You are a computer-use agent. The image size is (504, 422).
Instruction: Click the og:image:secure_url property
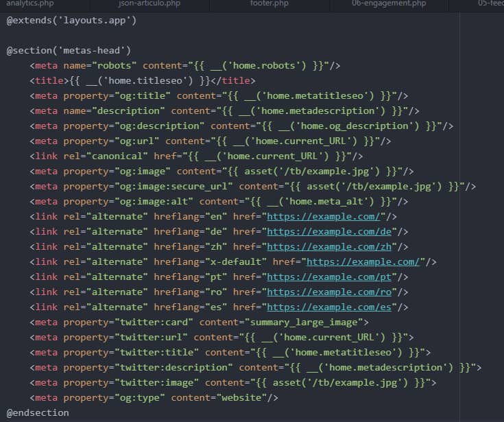(x=148, y=187)
